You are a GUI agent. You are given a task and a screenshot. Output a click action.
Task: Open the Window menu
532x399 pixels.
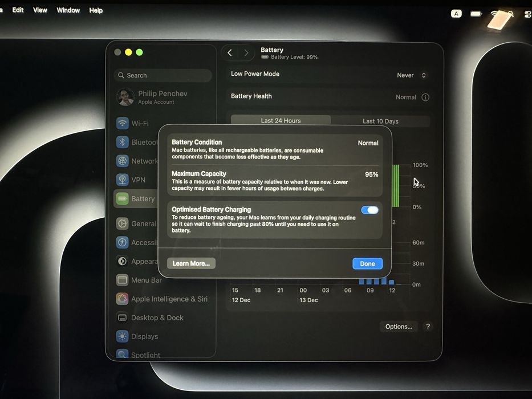pos(68,10)
